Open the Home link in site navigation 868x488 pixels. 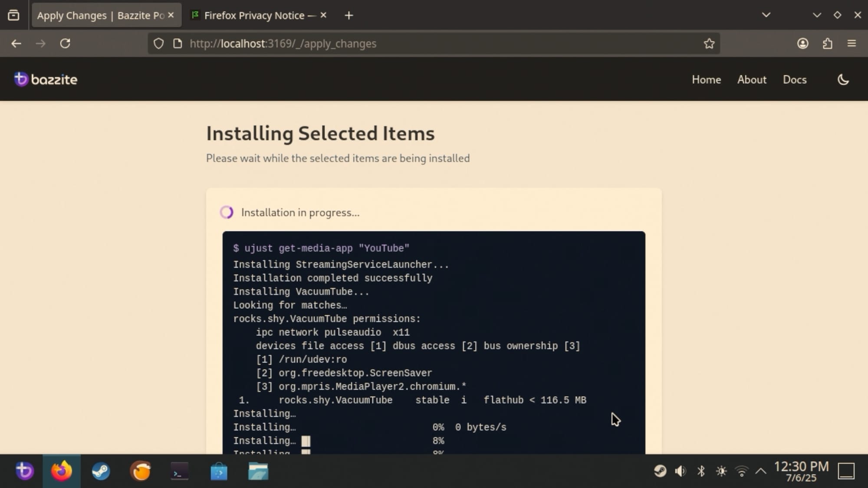tap(706, 79)
